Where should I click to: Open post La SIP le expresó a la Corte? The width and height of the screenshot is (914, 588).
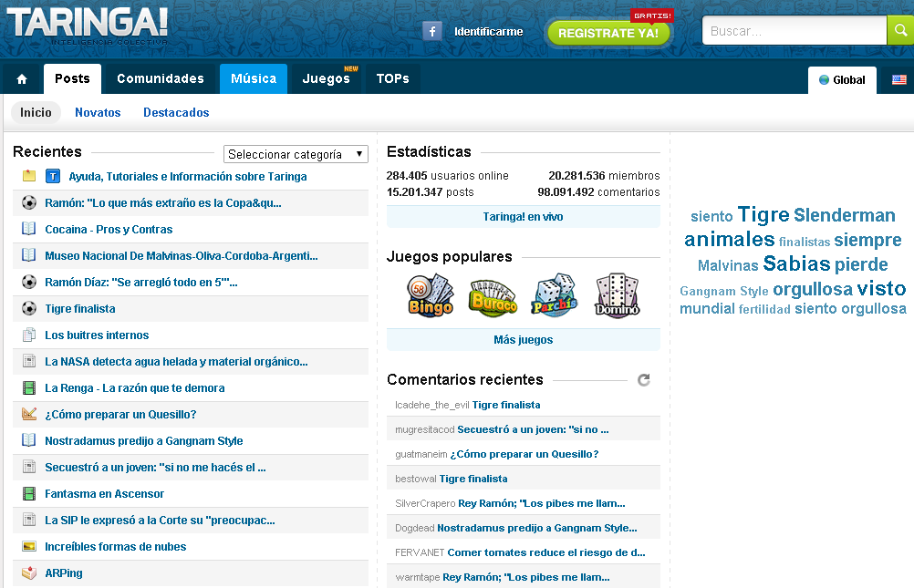(160, 520)
